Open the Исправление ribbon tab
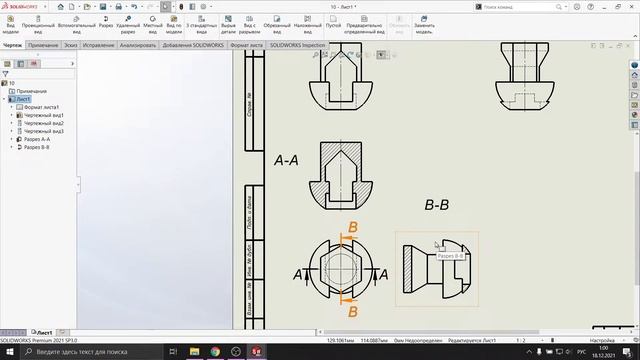This screenshot has height=360, width=640. 98,45
